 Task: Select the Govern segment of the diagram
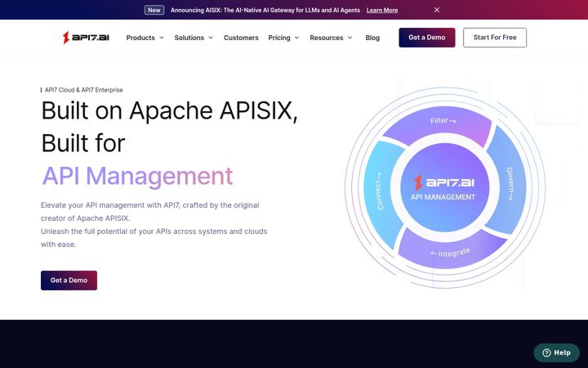508,182
